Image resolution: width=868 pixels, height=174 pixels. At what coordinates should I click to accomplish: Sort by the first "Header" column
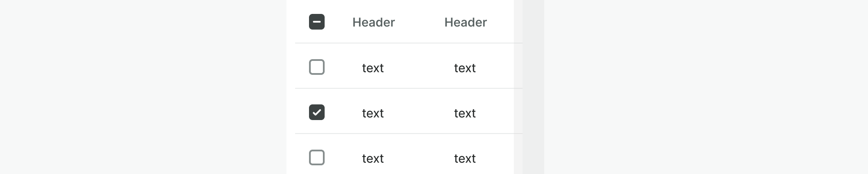point(373,22)
